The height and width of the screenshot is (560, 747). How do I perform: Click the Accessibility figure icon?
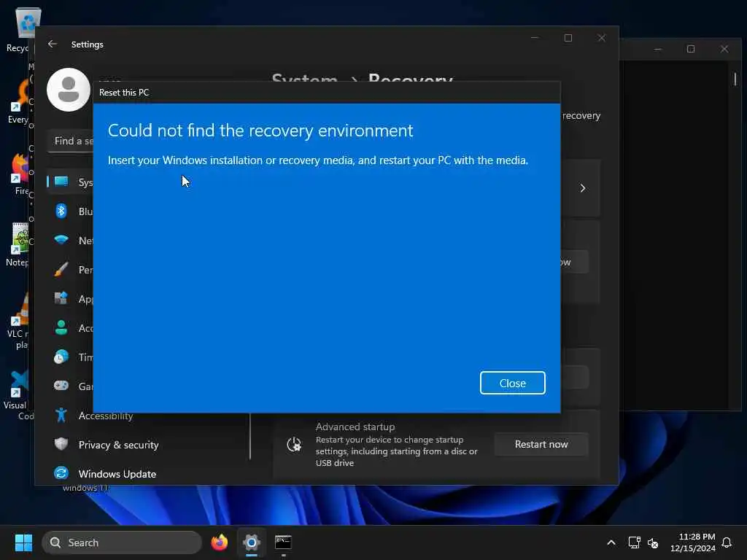(x=61, y=415)
